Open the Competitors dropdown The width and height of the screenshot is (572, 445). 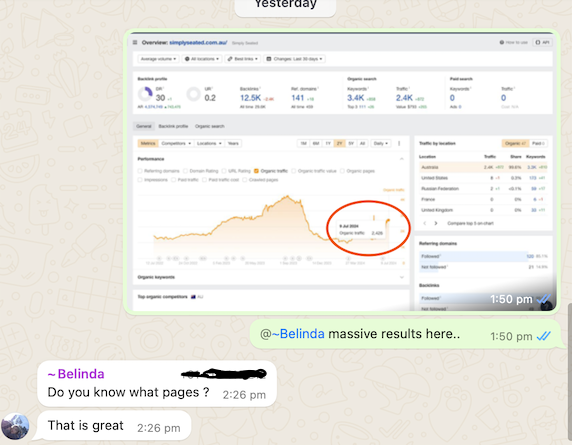pyautogui.click(x=176, y=143)
